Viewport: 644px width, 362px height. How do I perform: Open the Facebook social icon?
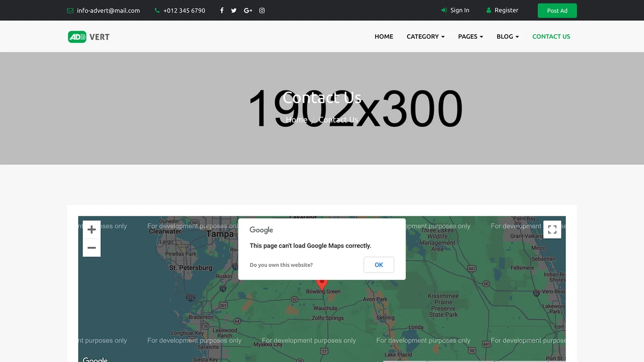coord(221,11)
